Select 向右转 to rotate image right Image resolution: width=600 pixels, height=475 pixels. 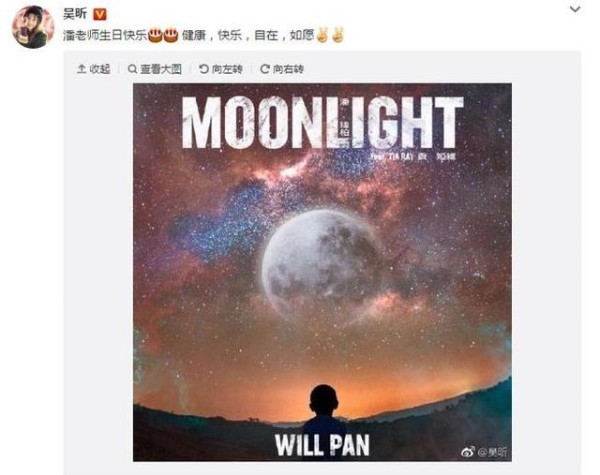tap(289, 69)
